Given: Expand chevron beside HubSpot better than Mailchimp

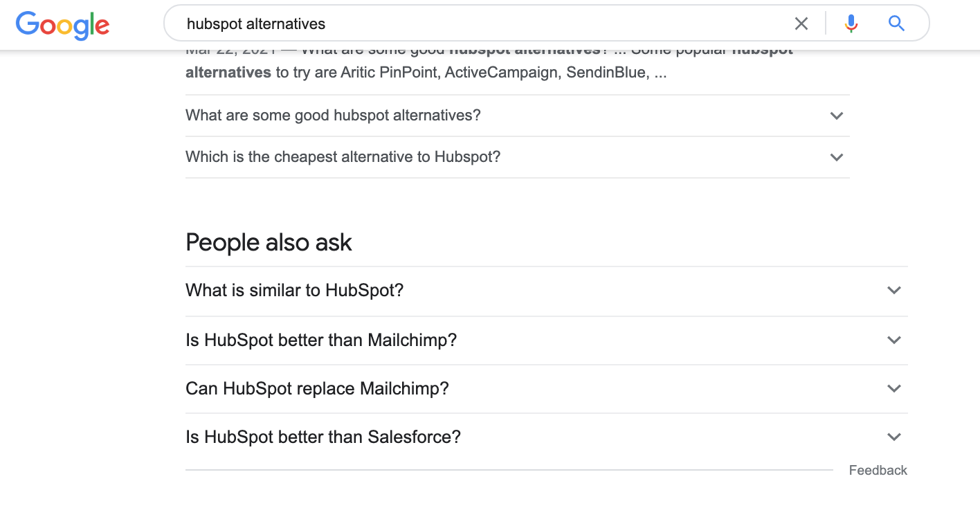Looking at the screenshot, I should coord(894,340).
